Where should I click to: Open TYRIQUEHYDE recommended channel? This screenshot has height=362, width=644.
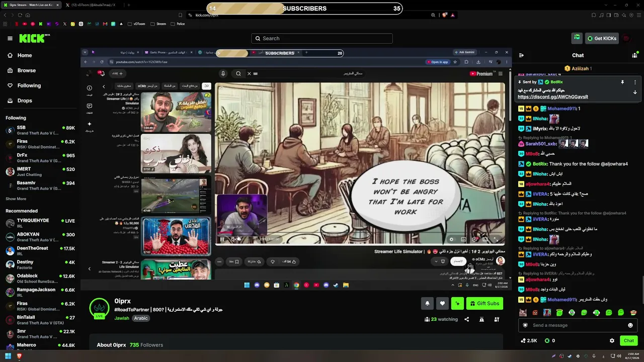(x=40, y=223)
